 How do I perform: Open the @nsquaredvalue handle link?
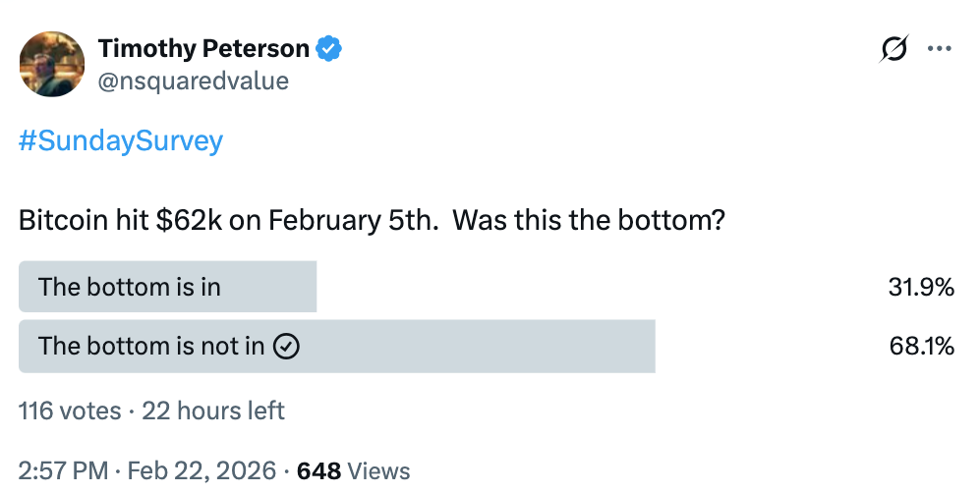click(x=194, y=81)
